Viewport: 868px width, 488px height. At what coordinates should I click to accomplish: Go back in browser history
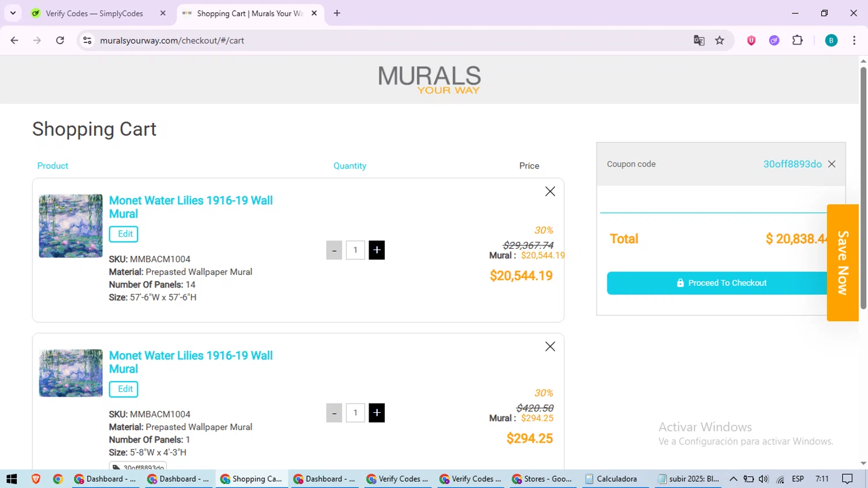[x=14, y=41]
